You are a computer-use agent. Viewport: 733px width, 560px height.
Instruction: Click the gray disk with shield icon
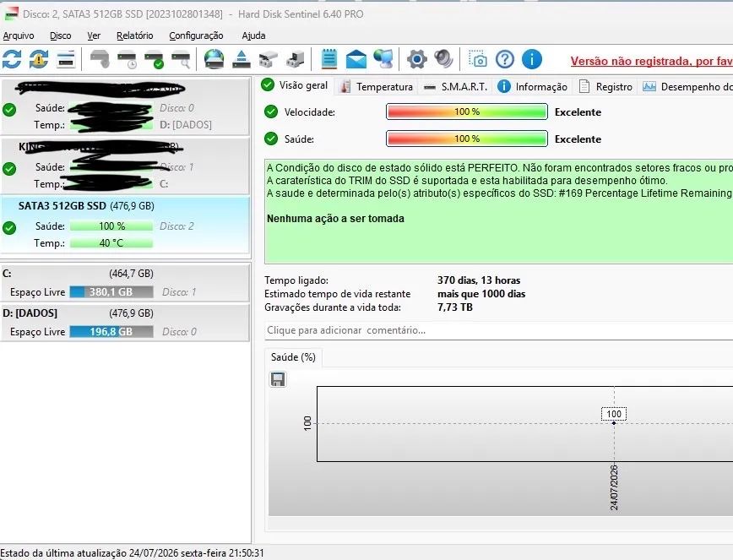tap(99, 59)
